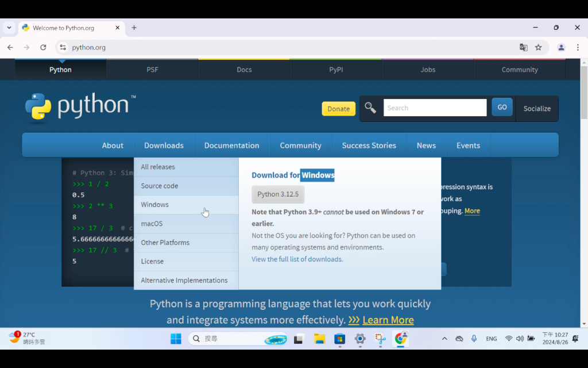The width and height of the screenshot is (588, 368).
Task: Click the battery tray icon
Action: click(531, 339)
